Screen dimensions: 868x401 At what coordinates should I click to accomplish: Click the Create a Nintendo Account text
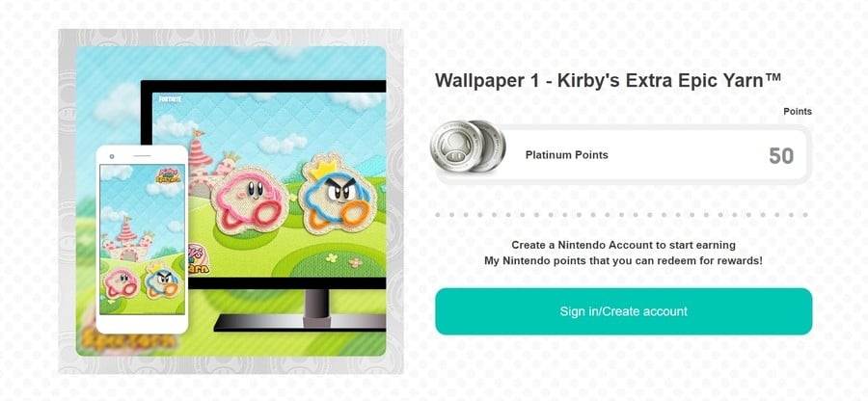click(623, 245)
